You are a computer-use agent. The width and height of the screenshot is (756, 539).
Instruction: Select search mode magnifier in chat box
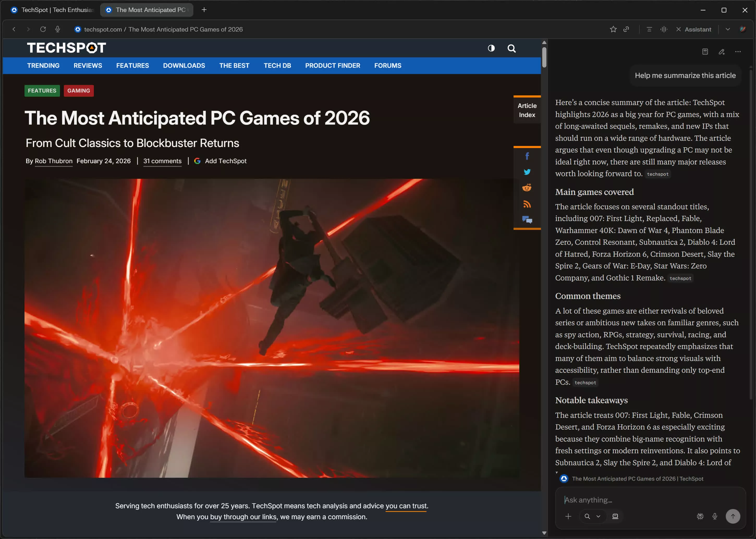click(x=587, y=516)
